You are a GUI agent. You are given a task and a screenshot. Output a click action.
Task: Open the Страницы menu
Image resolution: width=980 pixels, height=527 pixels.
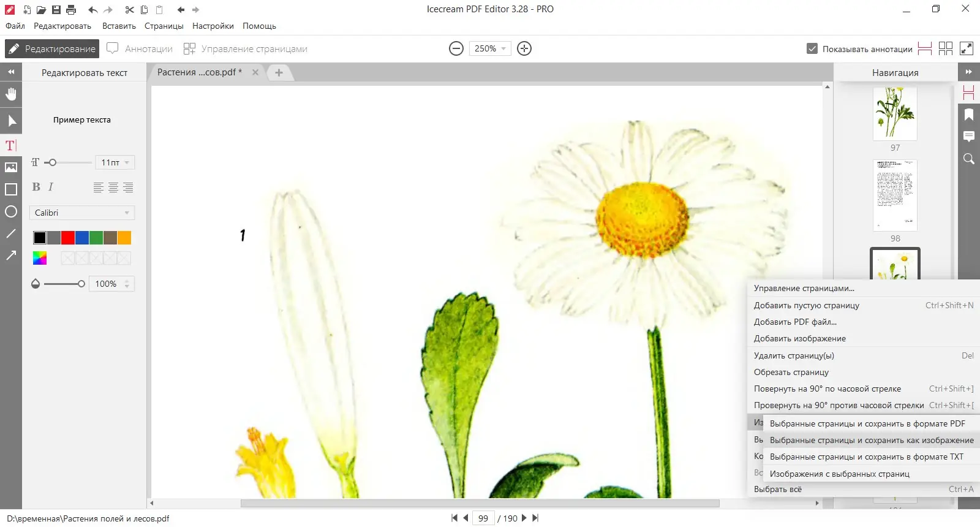(x=164, y=26)
